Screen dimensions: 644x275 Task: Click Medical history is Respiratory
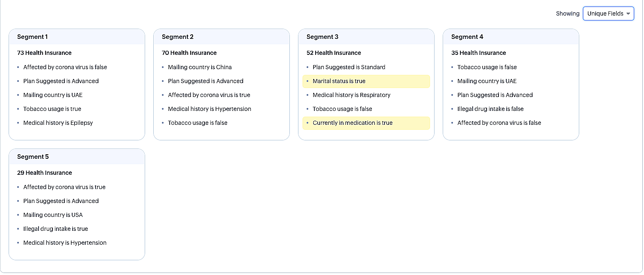tap(351, 95)
